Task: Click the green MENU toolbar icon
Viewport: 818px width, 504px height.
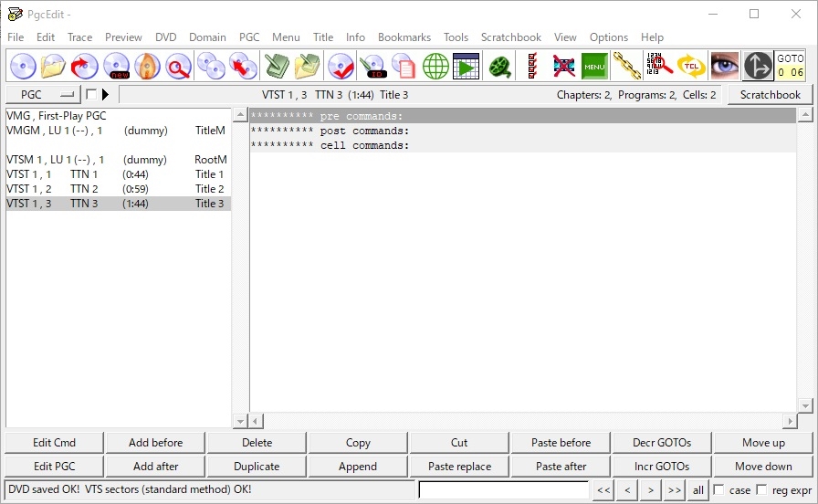Action: click(x=594, y=67)
